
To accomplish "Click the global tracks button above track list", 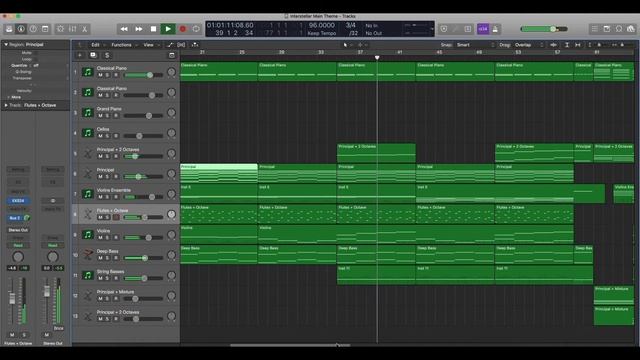I will [x=172, y=55].
